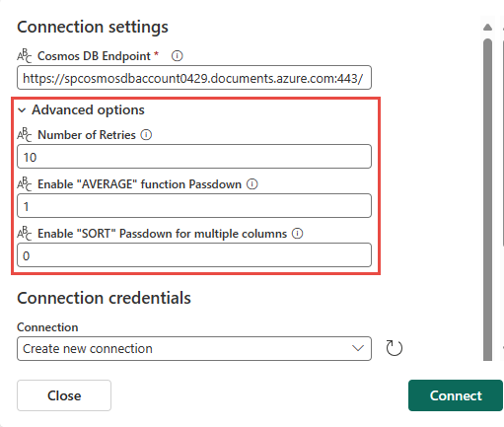The image size is (504, 427).
Task: Show info for SORT Passdown multiple columns
Action: click(x=298, y=234)
